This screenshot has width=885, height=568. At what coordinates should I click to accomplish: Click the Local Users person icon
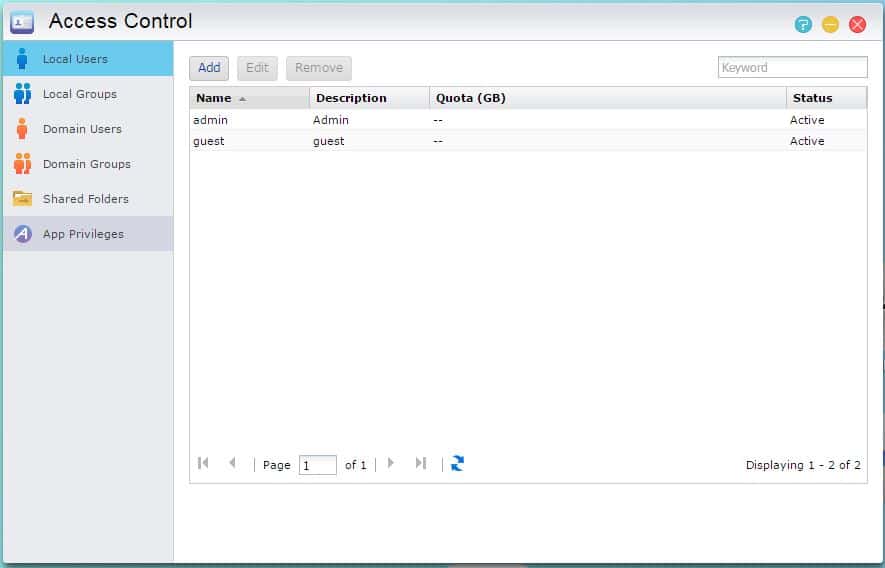pos(22,59)
